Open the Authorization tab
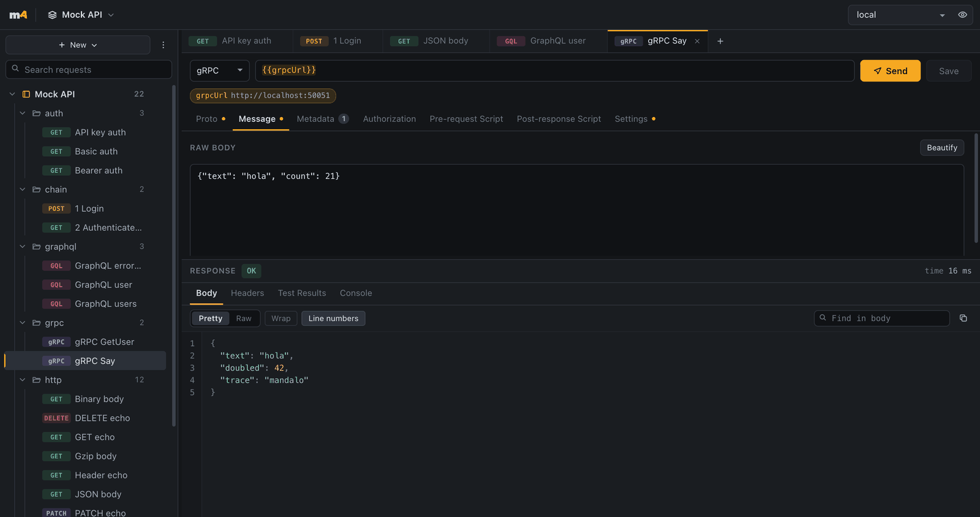The width and height of the screenshot is (980, 517). pos(389,119)
